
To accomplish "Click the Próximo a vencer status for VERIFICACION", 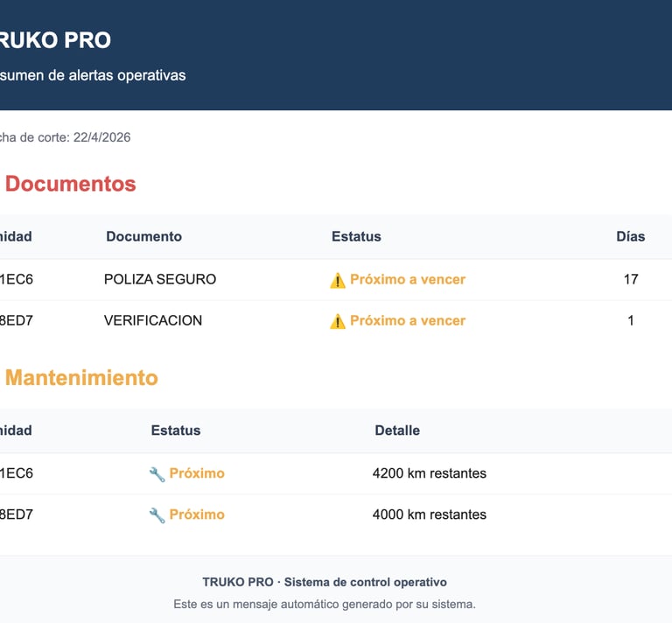I will coord(408,321).
